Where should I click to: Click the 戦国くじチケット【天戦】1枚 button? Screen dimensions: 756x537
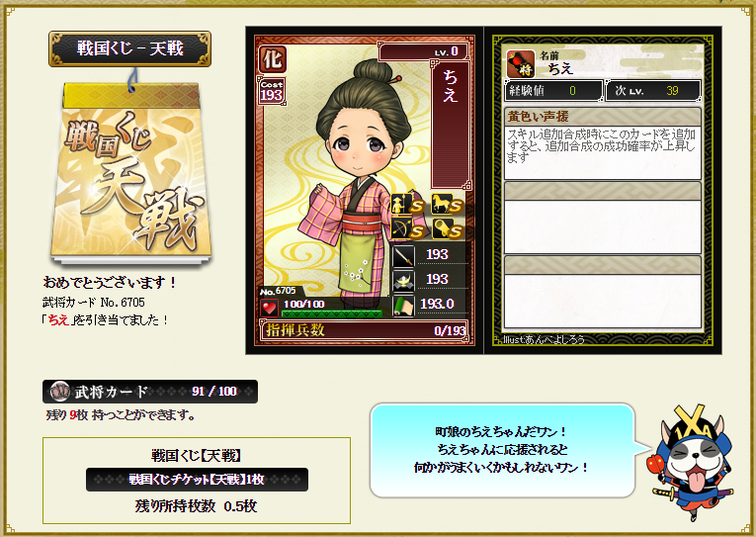[x=197, y=480]
